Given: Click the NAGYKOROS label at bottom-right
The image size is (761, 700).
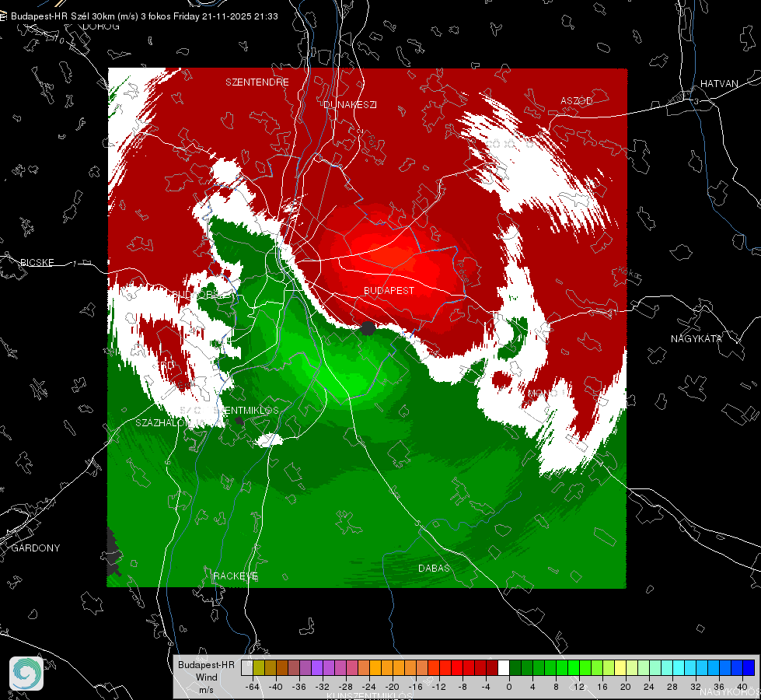Looking at the screenshot, I should [x=731, y=691].
